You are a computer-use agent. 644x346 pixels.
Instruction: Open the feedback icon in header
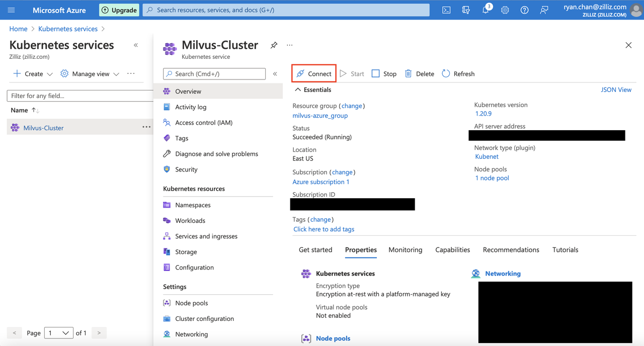(544, 10)
